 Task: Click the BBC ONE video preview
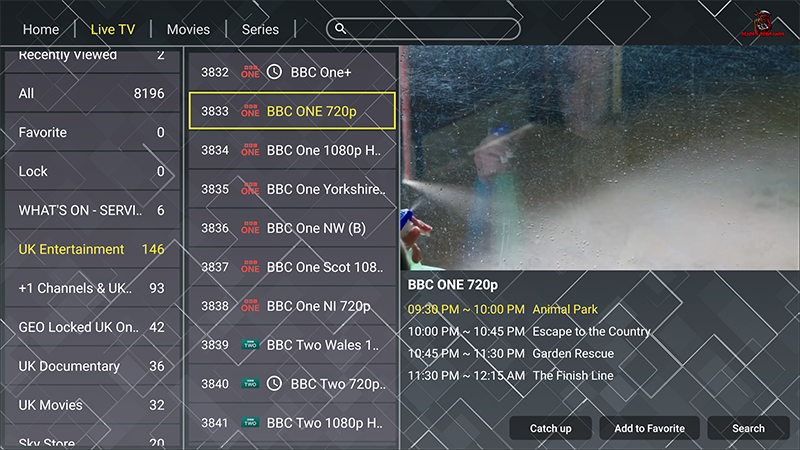point(600,157)
